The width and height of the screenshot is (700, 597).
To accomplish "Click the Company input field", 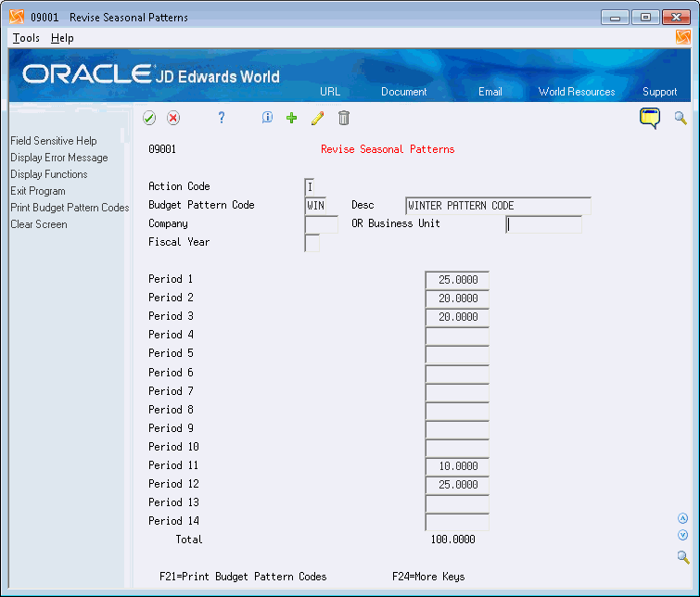I will point(321,224).
